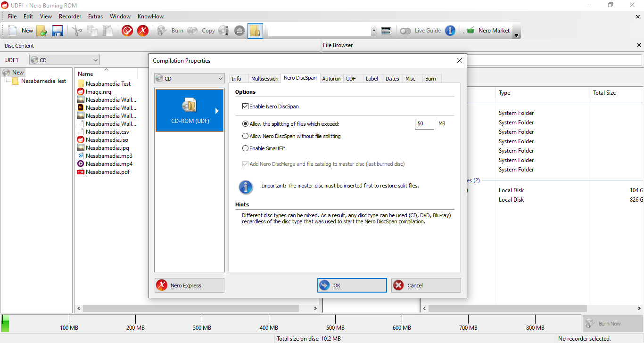The height and width of the screenshot is (343, 644).
Task: Open the Disc Content CD type dropdown
Action: coord(65,60)
